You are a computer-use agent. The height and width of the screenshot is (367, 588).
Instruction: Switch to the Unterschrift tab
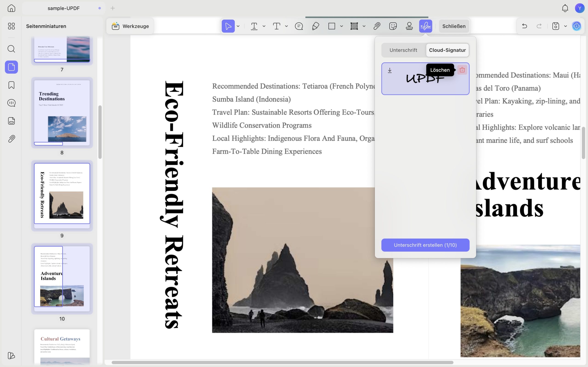[403, 50]
